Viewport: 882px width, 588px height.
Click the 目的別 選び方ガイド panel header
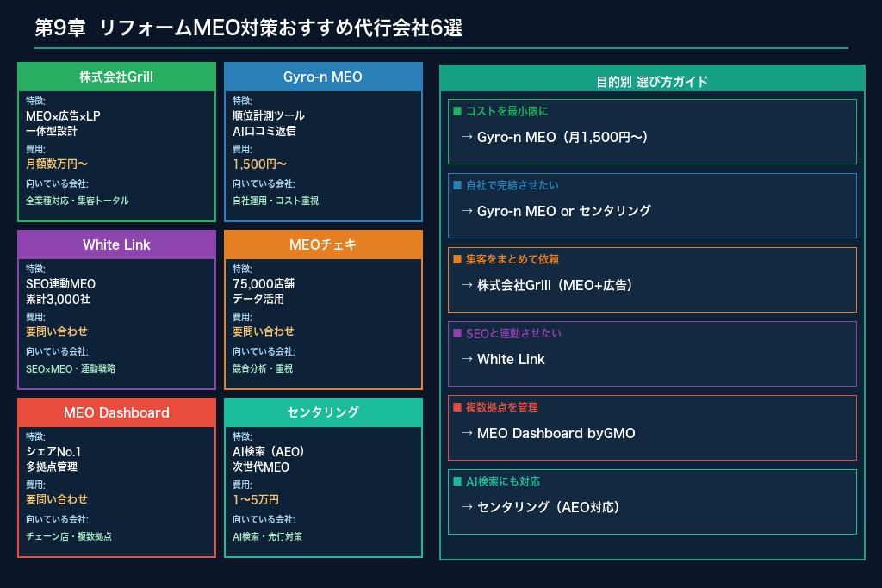coord(652,79)
